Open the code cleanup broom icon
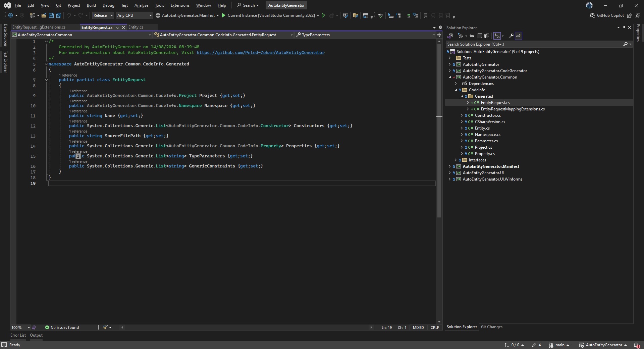Image resolution: width=644 pixels, height=349 pixels. [106, 328]
